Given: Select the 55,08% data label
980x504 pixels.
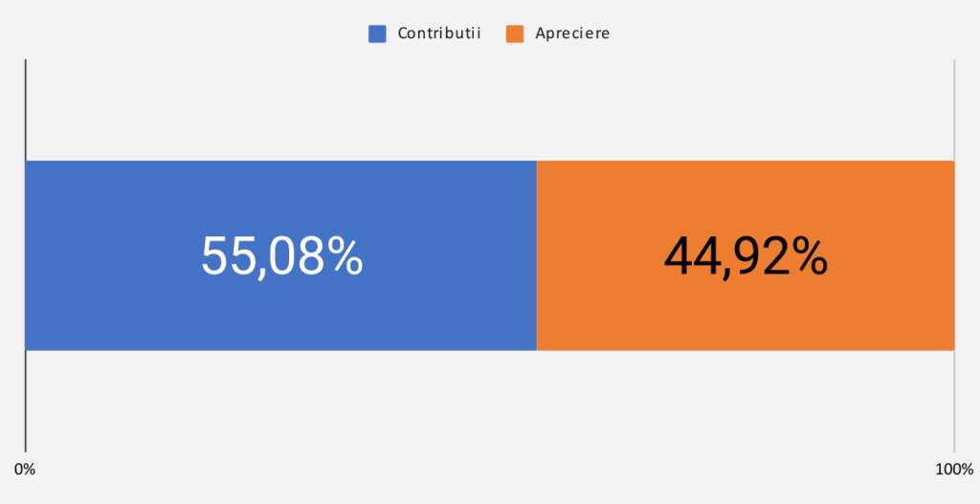Looking at the screenshot, I should point(281,256).
